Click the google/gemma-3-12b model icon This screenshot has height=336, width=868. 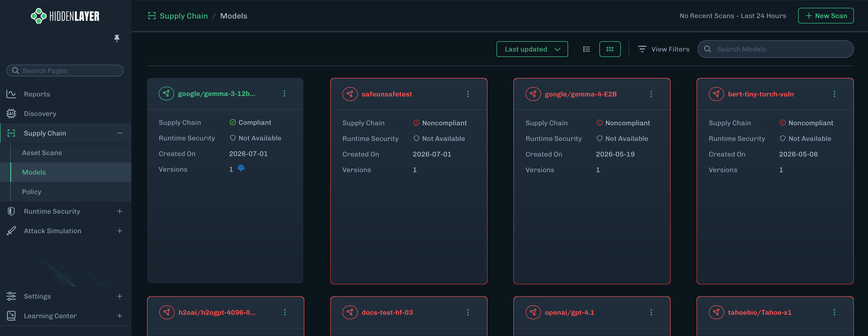(x=167, y=94)
